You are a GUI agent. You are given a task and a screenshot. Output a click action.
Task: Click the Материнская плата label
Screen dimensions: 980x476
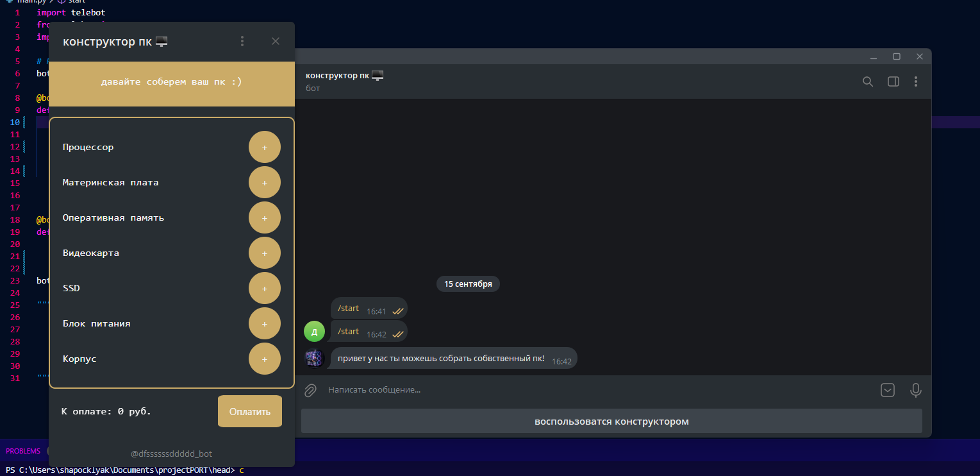tap(110, 182)
